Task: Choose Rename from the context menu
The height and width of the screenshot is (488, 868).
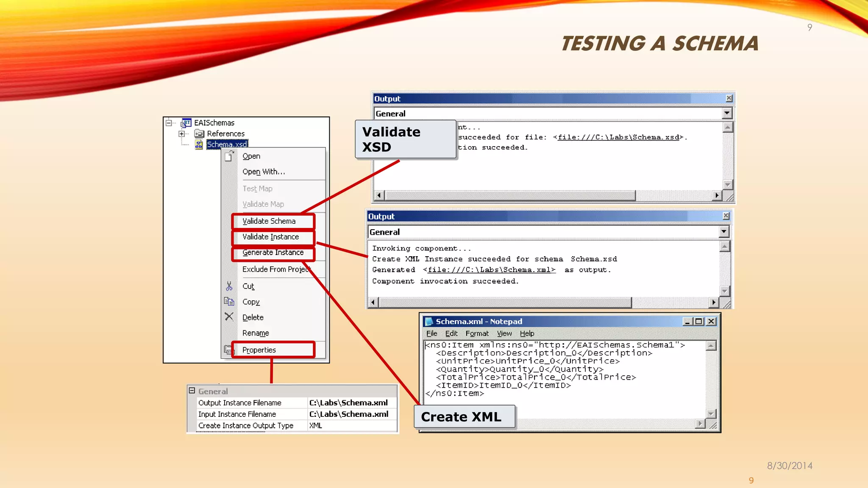Action: click(256, 333)
